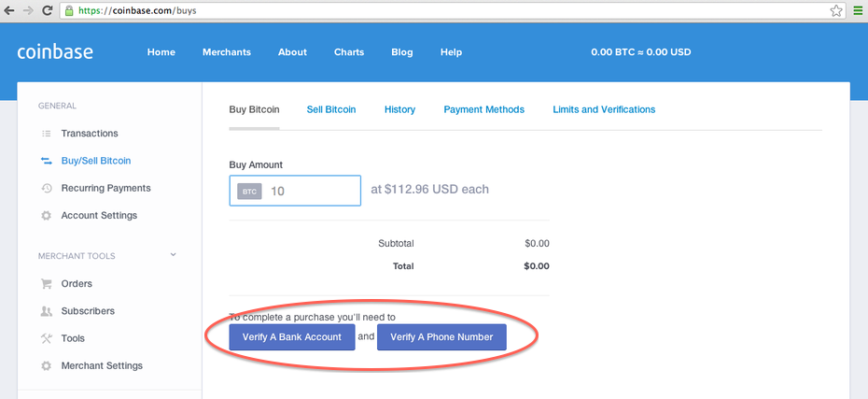868x399 pixels.
Task: Click Verify A Phone Number button
Action: click(441, 337)
